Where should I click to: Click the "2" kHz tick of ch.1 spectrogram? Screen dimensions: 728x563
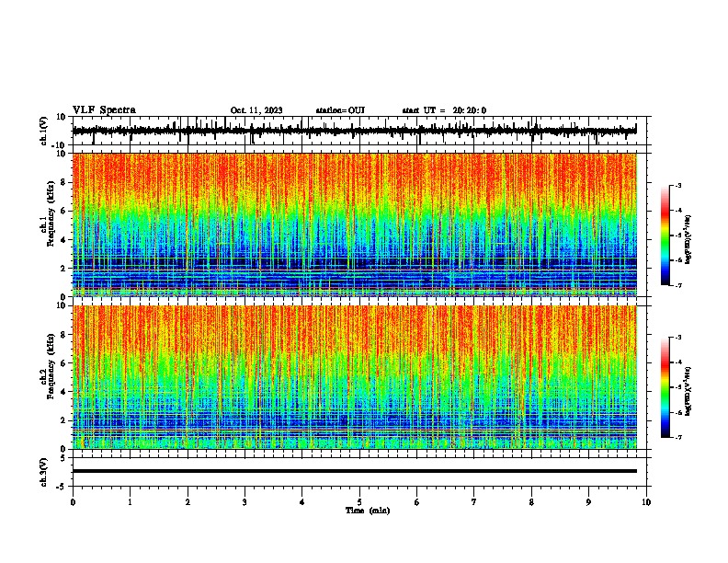[64, 269]
